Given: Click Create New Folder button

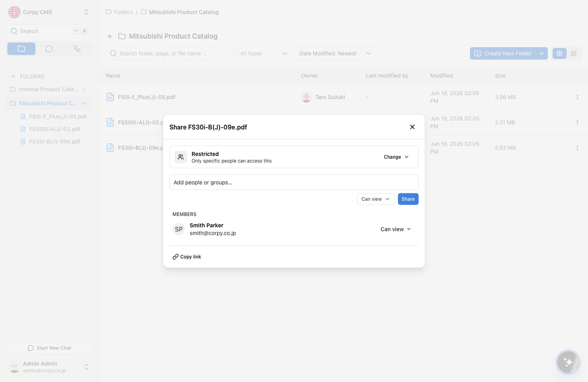Looking at the screenshot, I should point(503,53).
